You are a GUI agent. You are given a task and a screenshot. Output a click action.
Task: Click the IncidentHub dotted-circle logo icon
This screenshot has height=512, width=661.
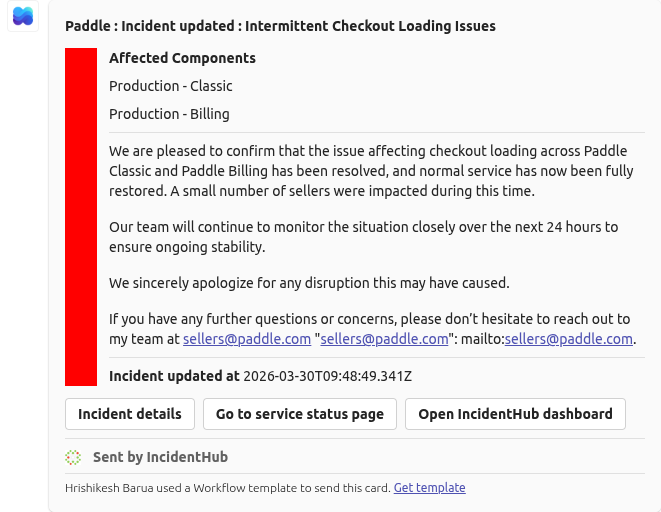tap(73, 457)
